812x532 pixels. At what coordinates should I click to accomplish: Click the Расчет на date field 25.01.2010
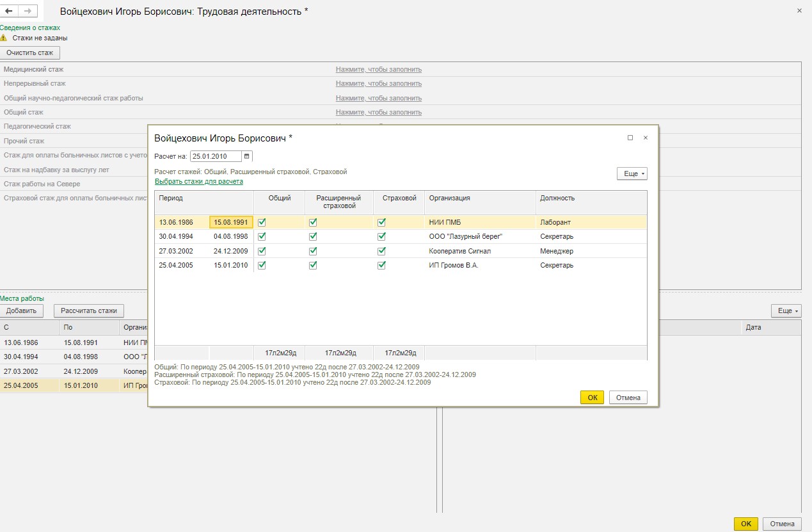coord(216,156)
